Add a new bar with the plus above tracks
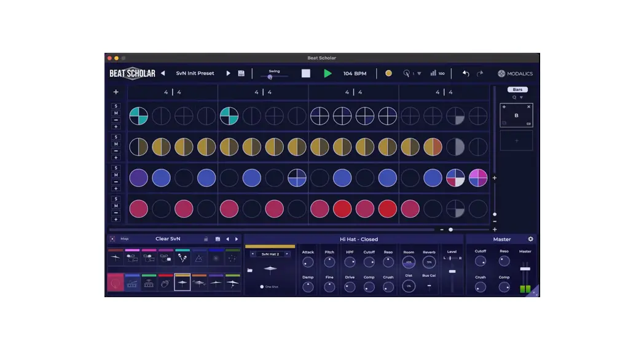The height and width of the screenshot is (350, 644). click(116, 92)
